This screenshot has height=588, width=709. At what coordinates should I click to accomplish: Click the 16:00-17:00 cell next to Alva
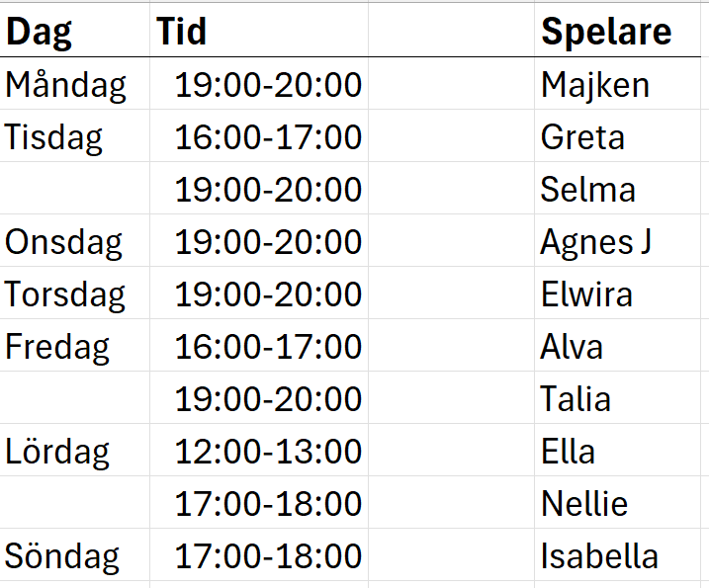pyautogui.click(x=268, y=347)
